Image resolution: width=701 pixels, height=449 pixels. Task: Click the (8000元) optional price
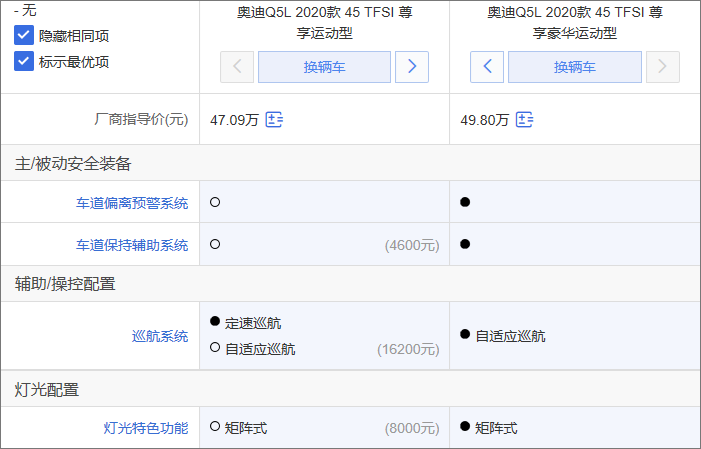(412, 428)
